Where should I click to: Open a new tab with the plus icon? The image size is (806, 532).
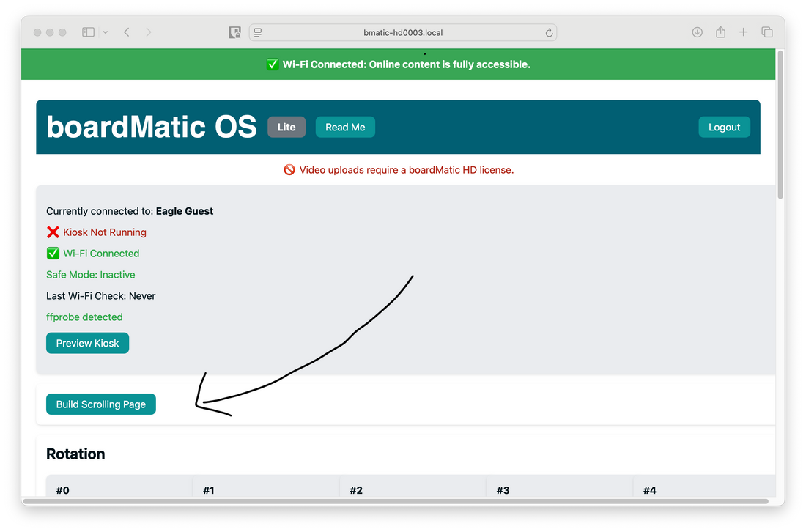point(744,32)
